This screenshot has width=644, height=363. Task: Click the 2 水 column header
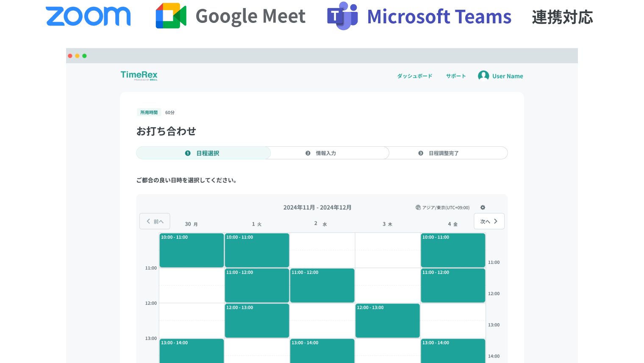point(321,223)
